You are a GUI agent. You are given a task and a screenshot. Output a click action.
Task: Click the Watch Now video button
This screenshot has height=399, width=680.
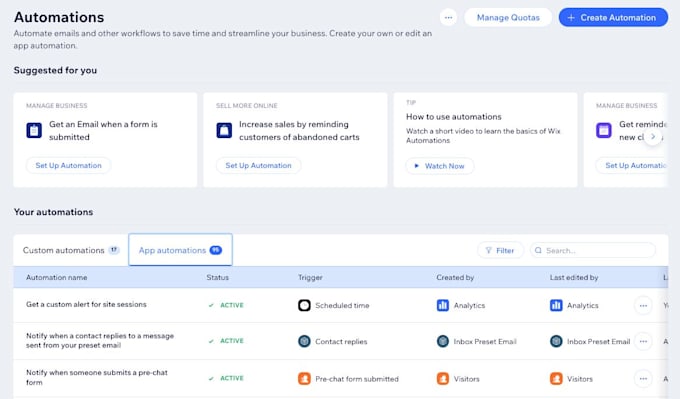tap(440, 166)
